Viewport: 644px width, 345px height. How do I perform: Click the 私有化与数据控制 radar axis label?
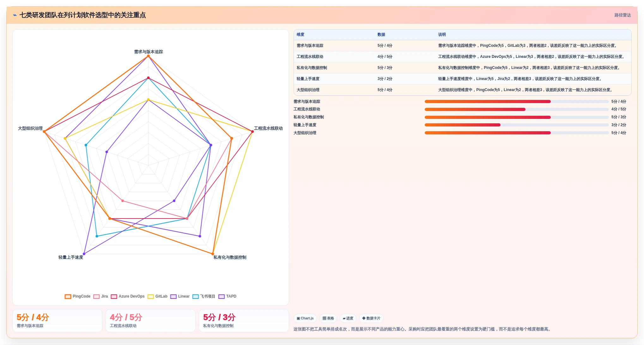(x=230, y=257)
